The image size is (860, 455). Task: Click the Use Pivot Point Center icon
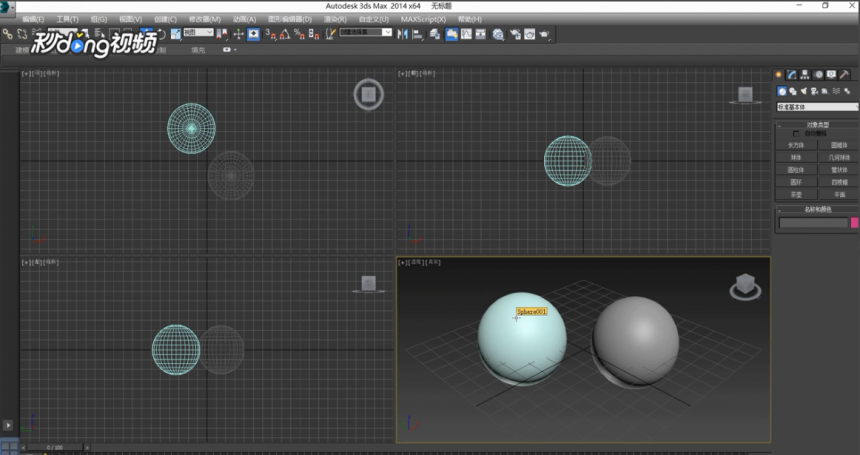pyautogui.click(x=222, y=34)
